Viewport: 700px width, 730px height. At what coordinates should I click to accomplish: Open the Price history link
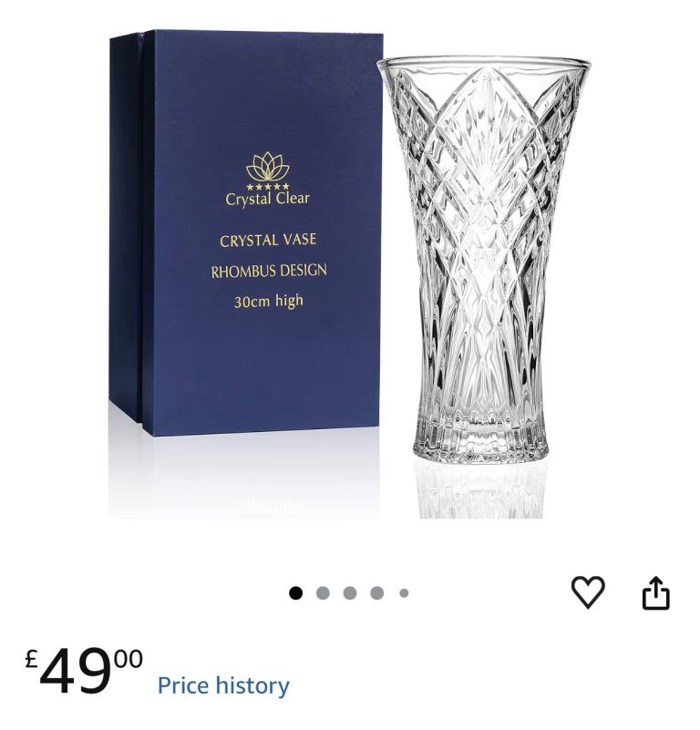[x=223, y=685]
